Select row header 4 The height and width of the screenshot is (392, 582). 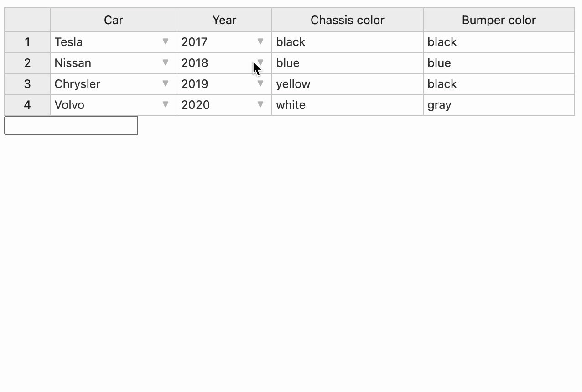point(27,105)
